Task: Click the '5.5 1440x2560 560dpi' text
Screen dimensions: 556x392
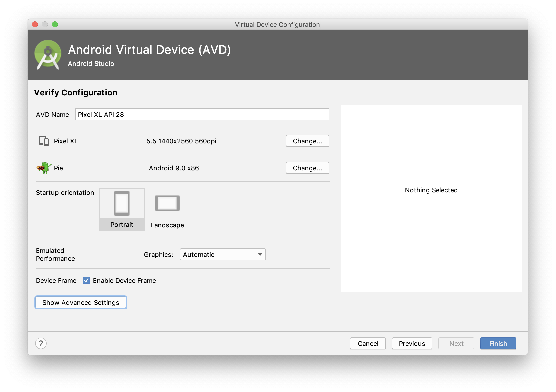Action: 181,141
